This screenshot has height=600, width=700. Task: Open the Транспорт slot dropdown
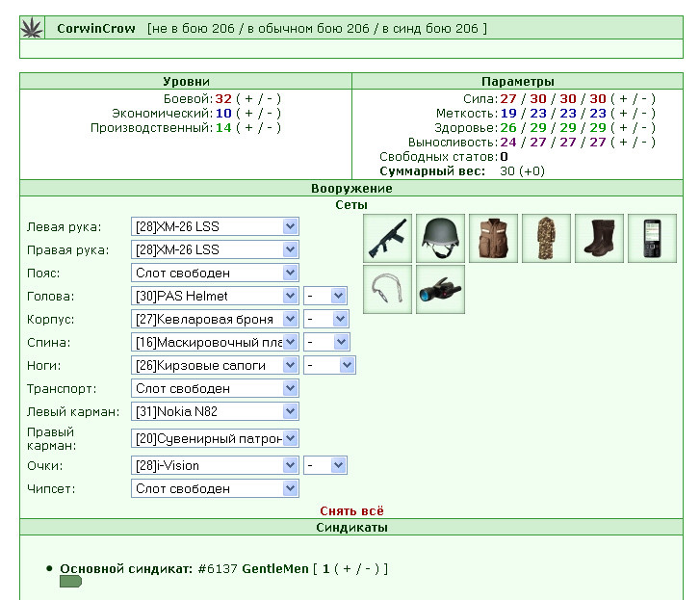pos(215,388)
